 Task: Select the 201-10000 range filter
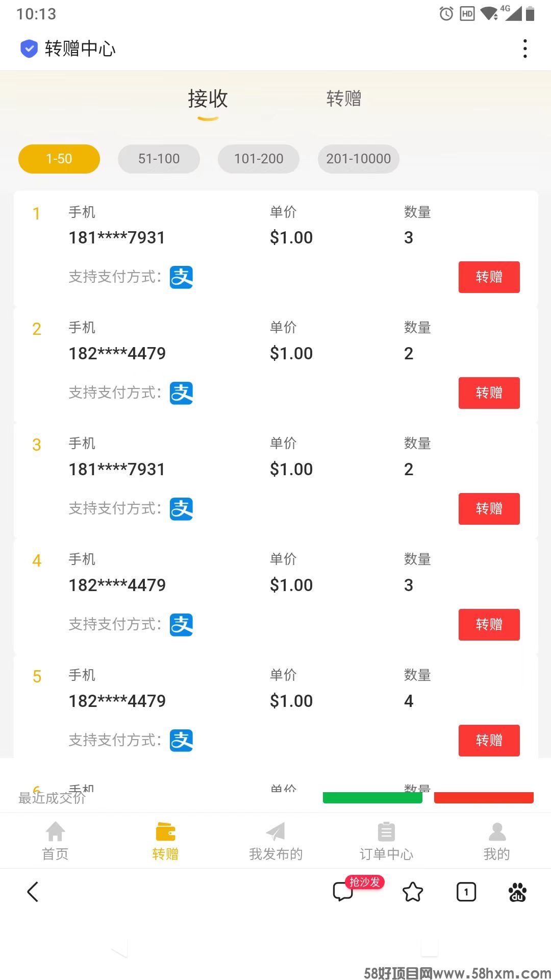point(359,159)
